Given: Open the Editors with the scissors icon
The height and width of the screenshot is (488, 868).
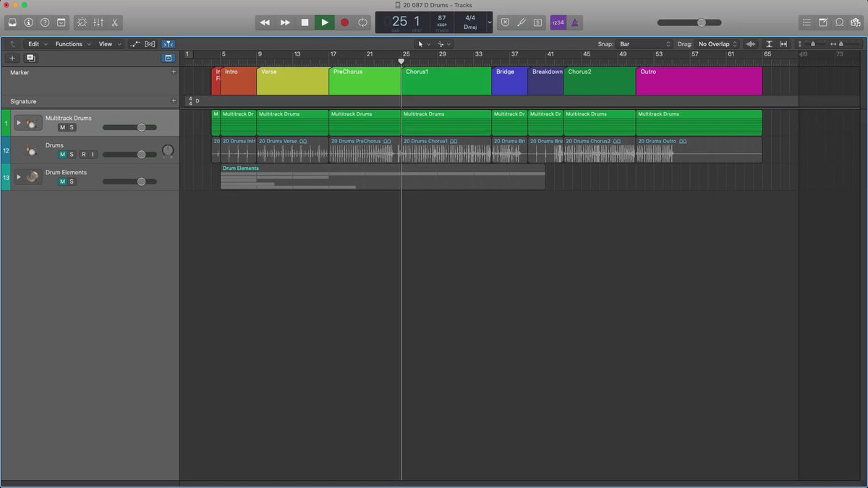Looking at the screenshot, I should coord(115,22).
